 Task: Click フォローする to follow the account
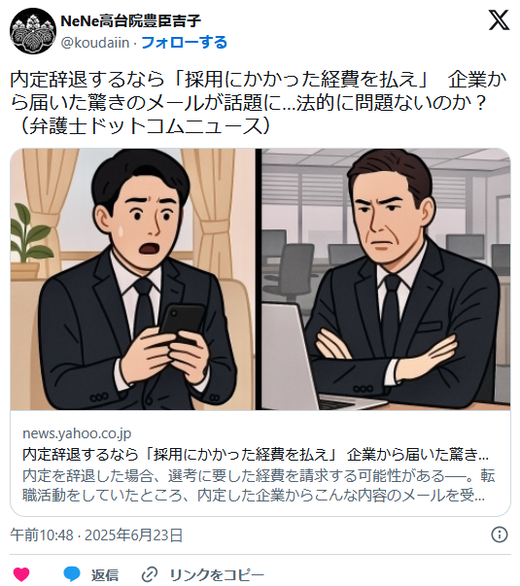coord(184,43)
